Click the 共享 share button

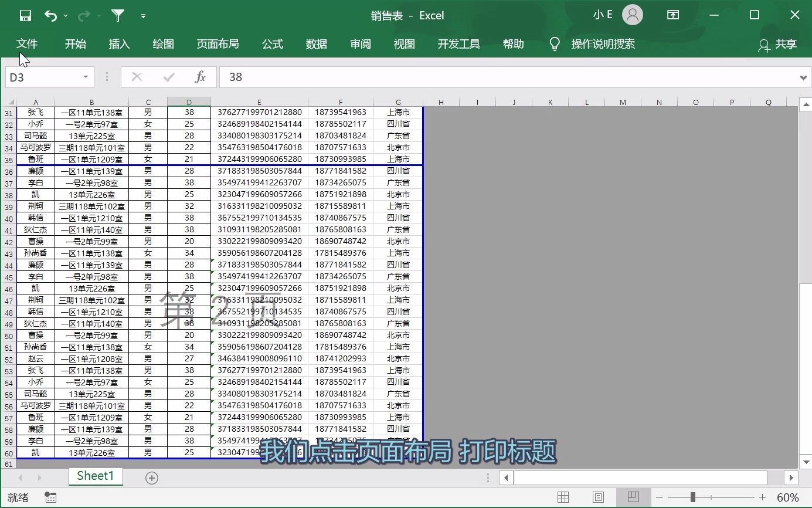(x=777, y=45)
